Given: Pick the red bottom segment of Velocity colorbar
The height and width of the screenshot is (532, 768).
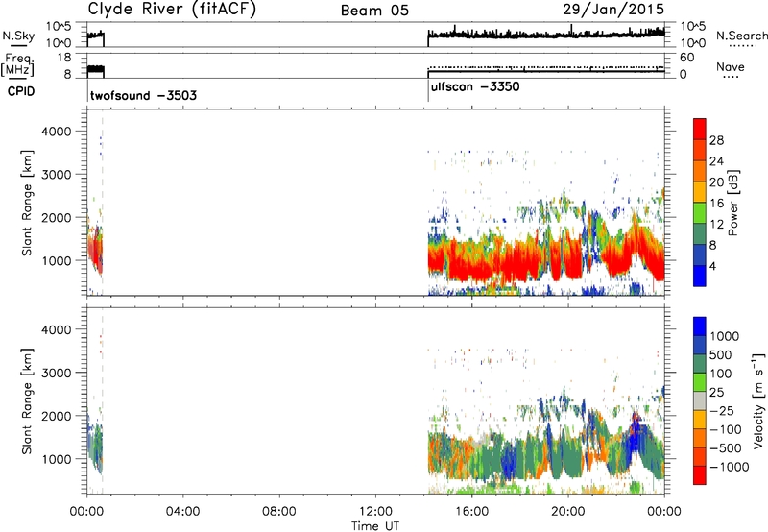Looking at the screenshot, I should pyautogui.click(x=700, y=475).
